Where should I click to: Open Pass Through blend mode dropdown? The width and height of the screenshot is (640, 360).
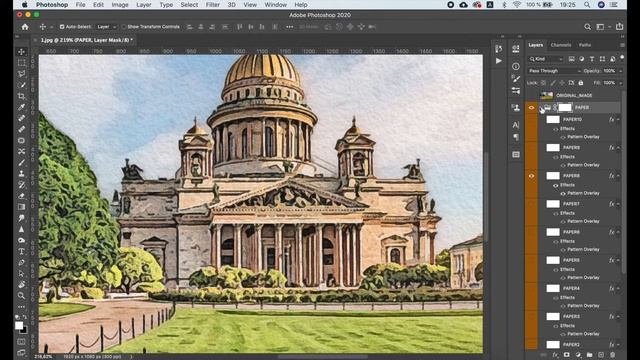point(554,71)
